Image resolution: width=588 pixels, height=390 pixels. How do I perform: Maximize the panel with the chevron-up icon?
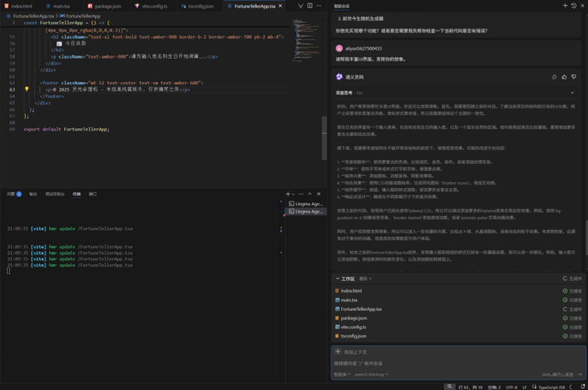[310, 194]
